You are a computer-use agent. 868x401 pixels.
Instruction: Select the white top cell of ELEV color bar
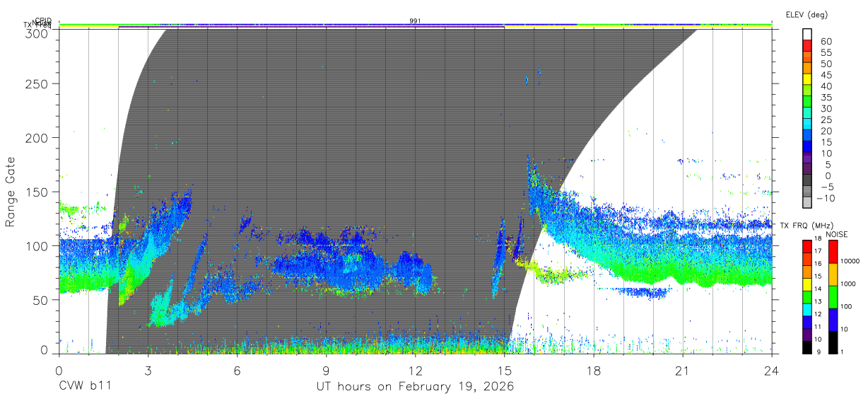(807, 34)
